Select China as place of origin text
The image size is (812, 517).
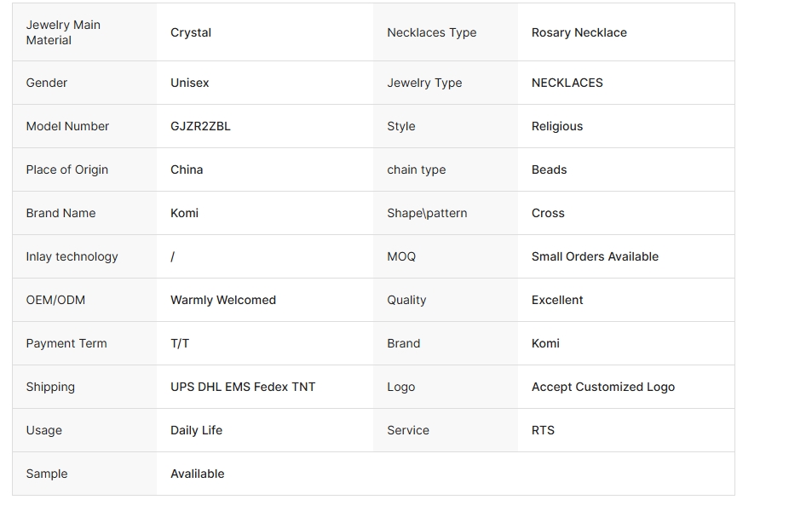[187, 169]
